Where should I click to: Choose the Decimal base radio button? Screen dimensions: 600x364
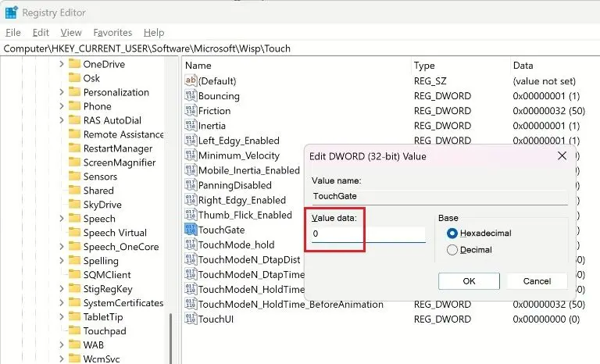tap(451, 250)
